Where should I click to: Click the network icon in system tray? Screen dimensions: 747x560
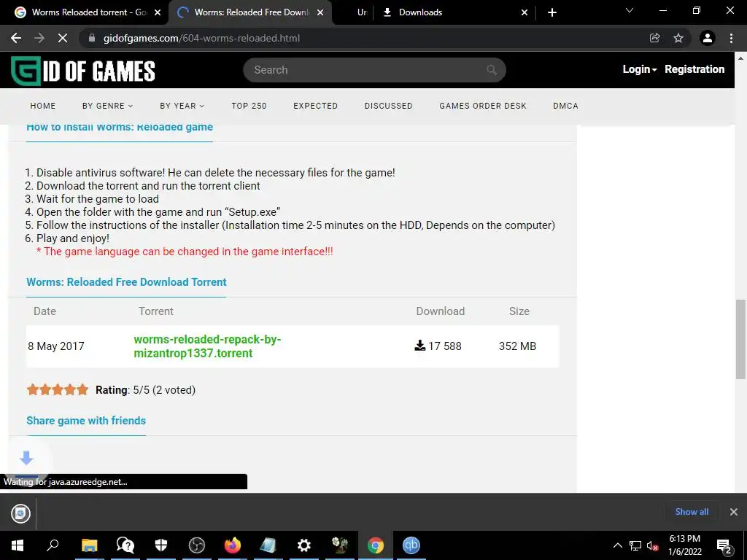tap(635, 545)
